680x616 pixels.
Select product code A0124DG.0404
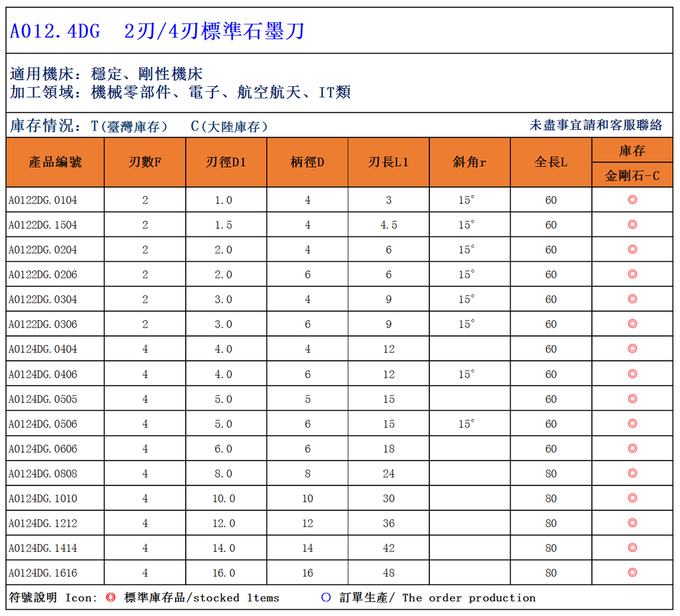click(x=42, y=349)
